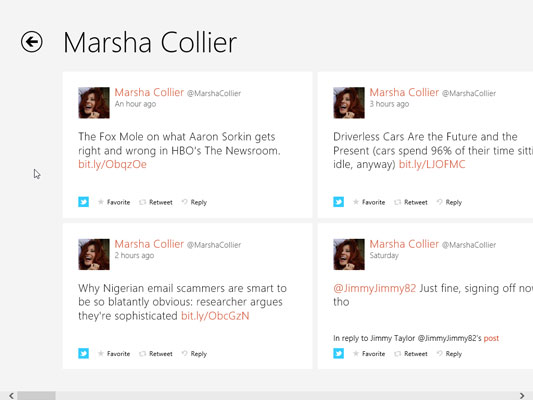Screen dimensions: 533x400
Task: Click the 'Marsha Collier' page title
Action: pyautogui.click(x=150, y=42)
